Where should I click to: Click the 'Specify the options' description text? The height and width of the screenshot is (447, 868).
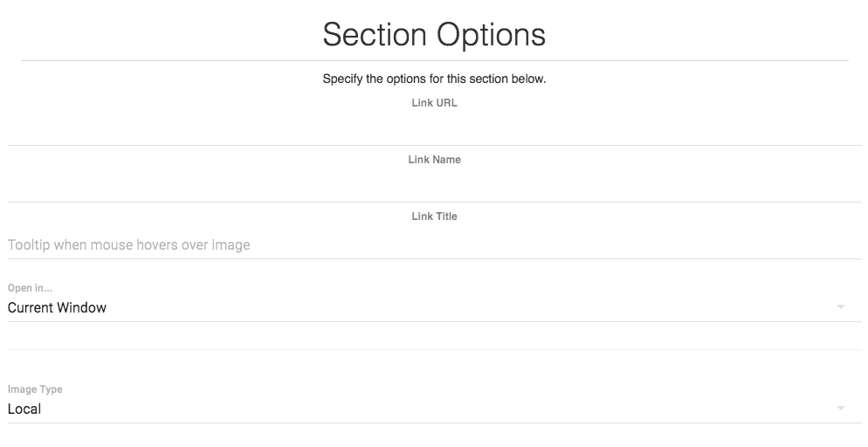click(434, 79)
